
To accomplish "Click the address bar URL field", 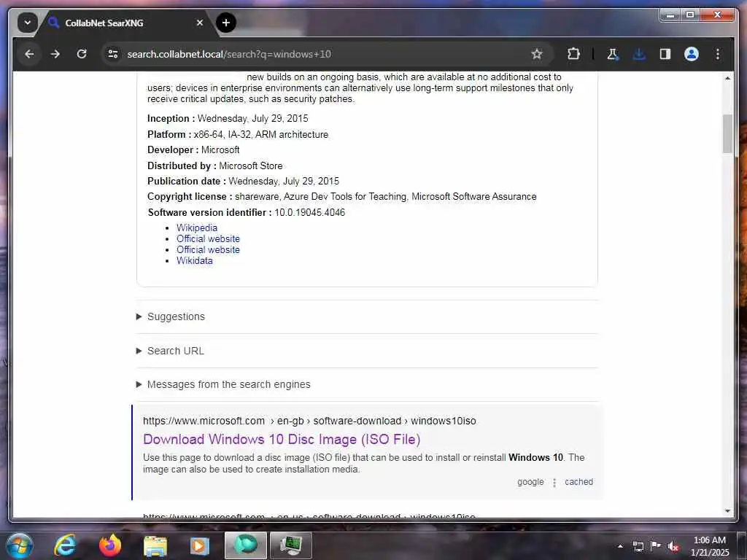I will (326, 54).
